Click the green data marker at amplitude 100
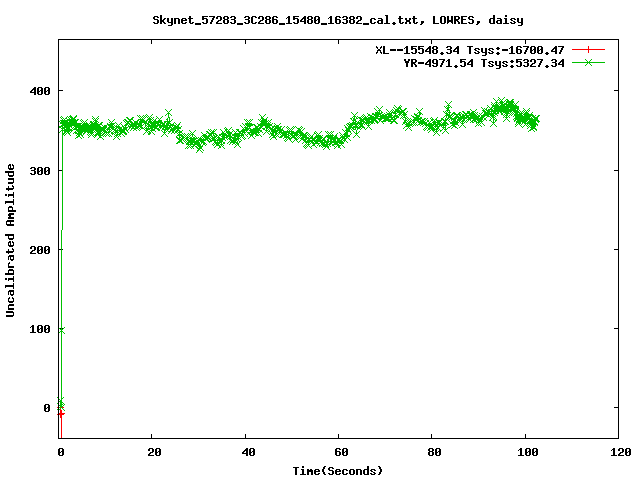 coord(61,331)
